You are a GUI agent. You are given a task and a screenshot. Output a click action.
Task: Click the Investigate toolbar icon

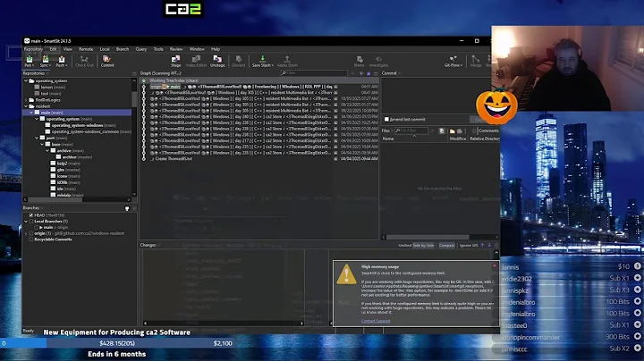coord(378,61)
